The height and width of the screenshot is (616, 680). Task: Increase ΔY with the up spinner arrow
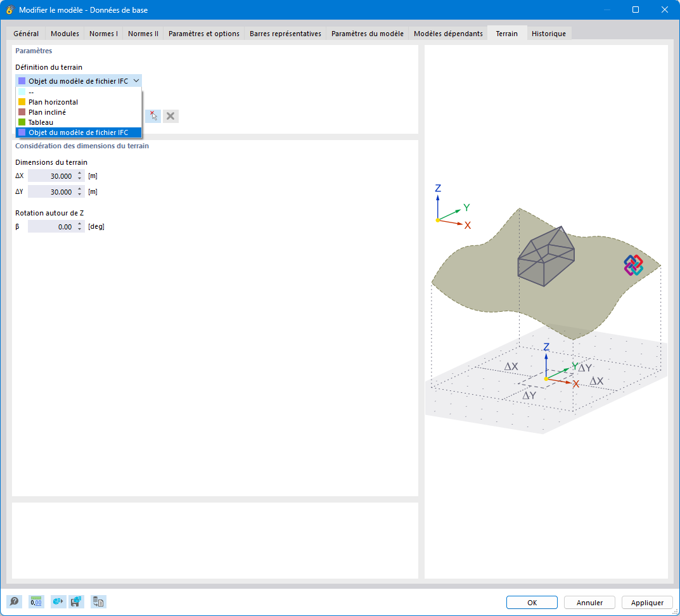coord(80,189)
